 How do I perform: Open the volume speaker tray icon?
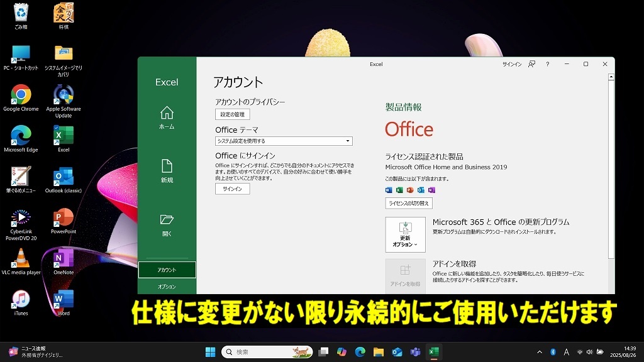click(x=589, y=352)
